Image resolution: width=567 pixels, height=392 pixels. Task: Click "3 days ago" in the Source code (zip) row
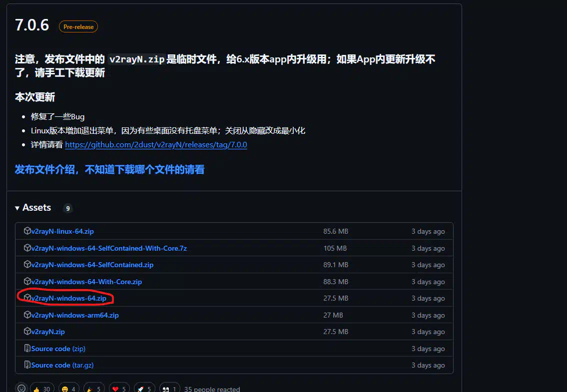(x=428, y=349)
